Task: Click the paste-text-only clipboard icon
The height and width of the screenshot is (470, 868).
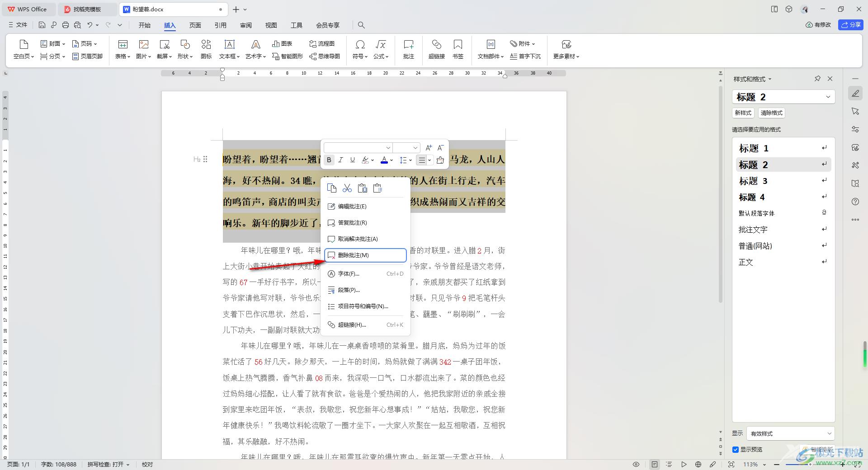Action: pos(377,188)
